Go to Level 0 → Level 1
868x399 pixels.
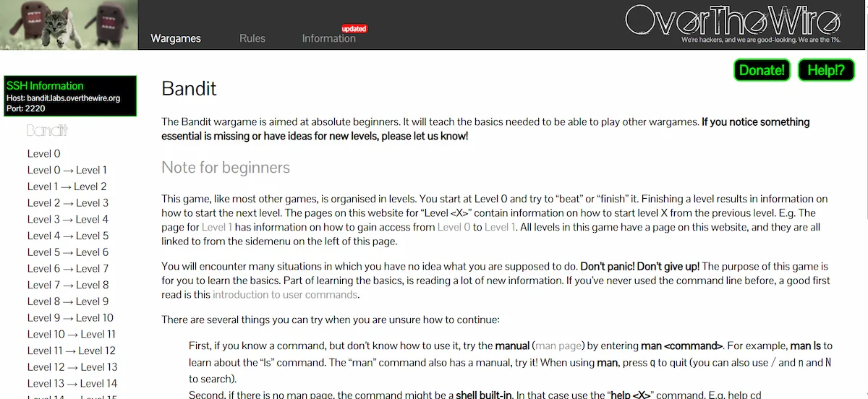(67, 170)
